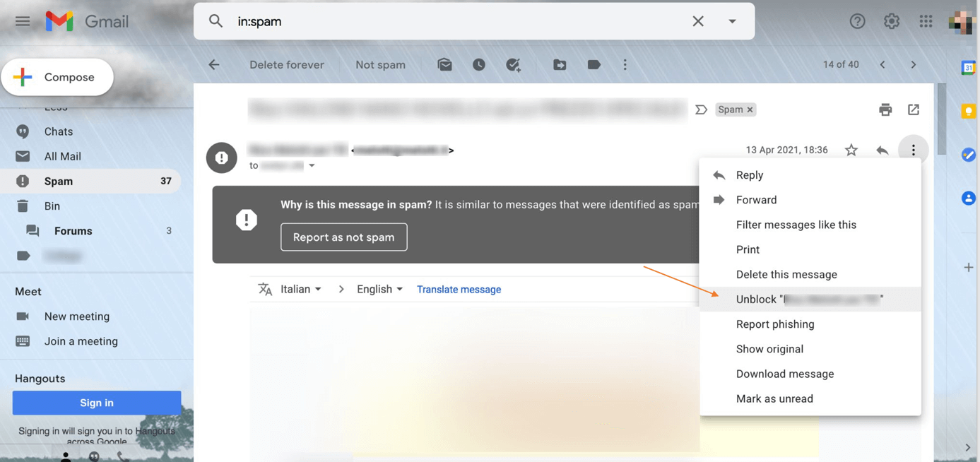Select Report phishing
This screenshot has height=462, width=980.
click(x=810, y=324)
